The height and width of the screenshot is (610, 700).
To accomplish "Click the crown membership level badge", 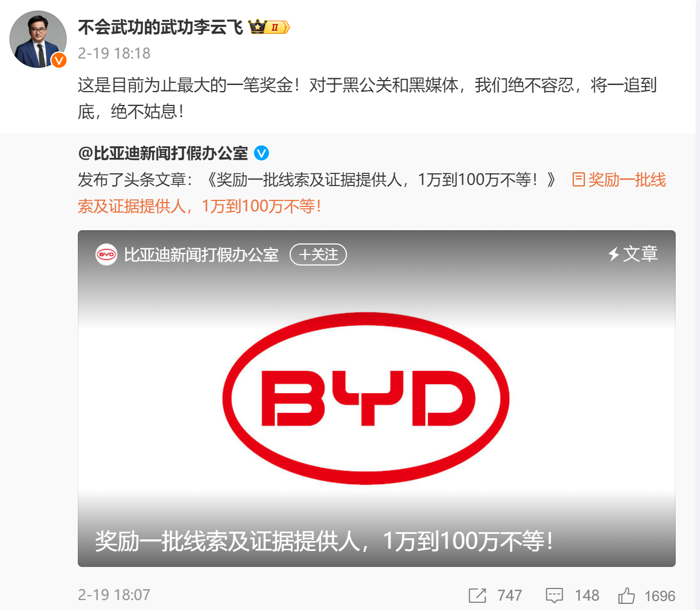I will point(269,26).
